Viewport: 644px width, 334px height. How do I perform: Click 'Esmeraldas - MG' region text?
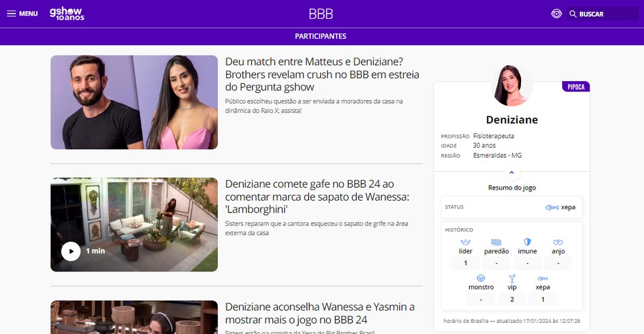coord(497,155)
